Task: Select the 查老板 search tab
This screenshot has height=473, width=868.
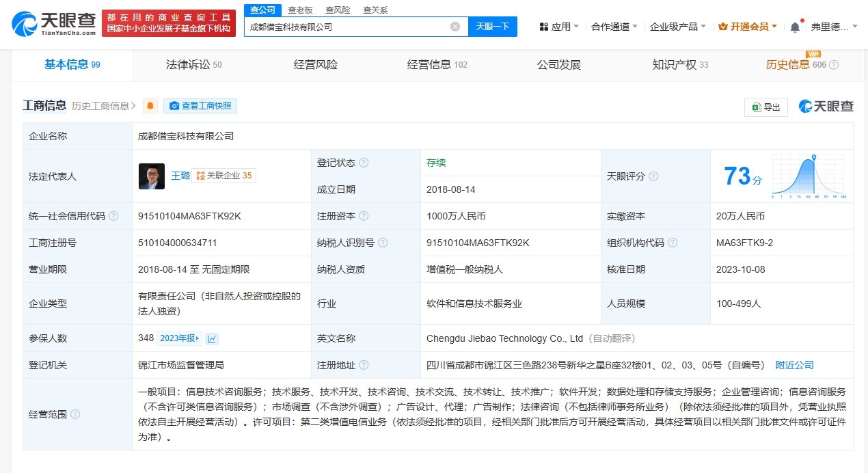Action: click(301, 9)
